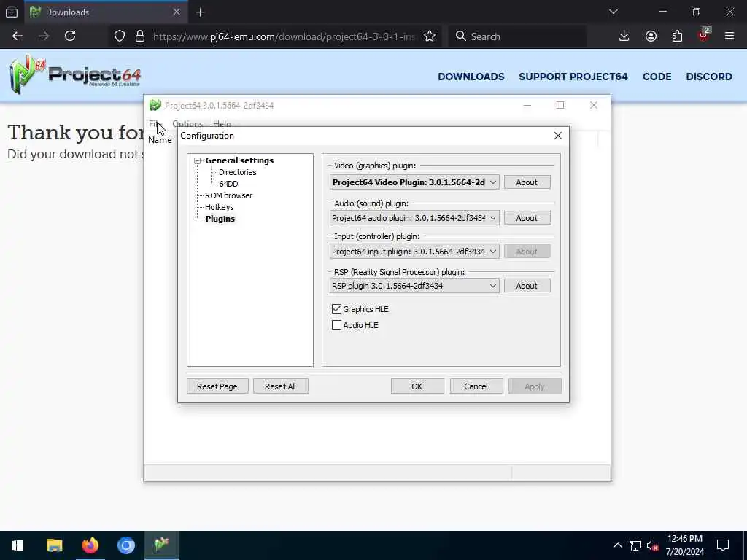
Task: Close the Downloads tab
Action: [177, 12]
